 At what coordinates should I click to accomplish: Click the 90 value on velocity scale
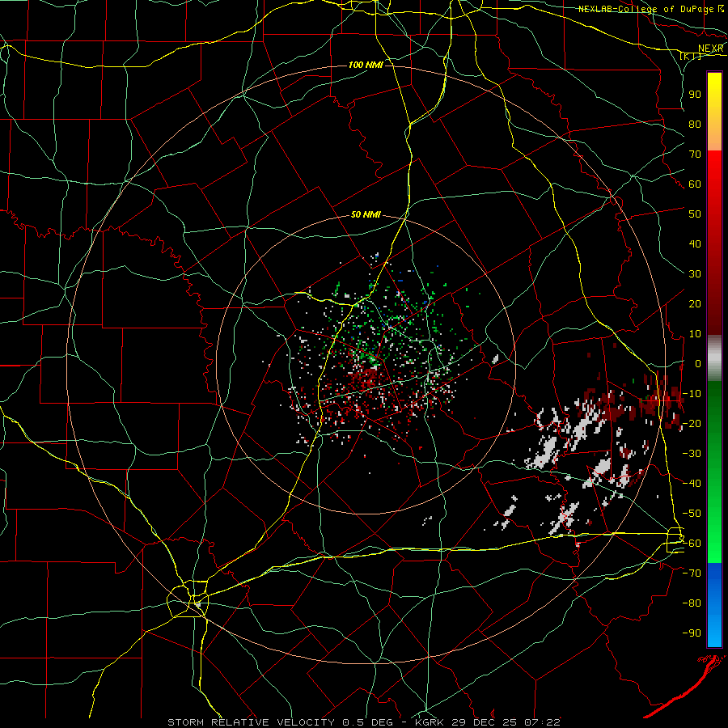pyautogui.click(x=695, y=95)
